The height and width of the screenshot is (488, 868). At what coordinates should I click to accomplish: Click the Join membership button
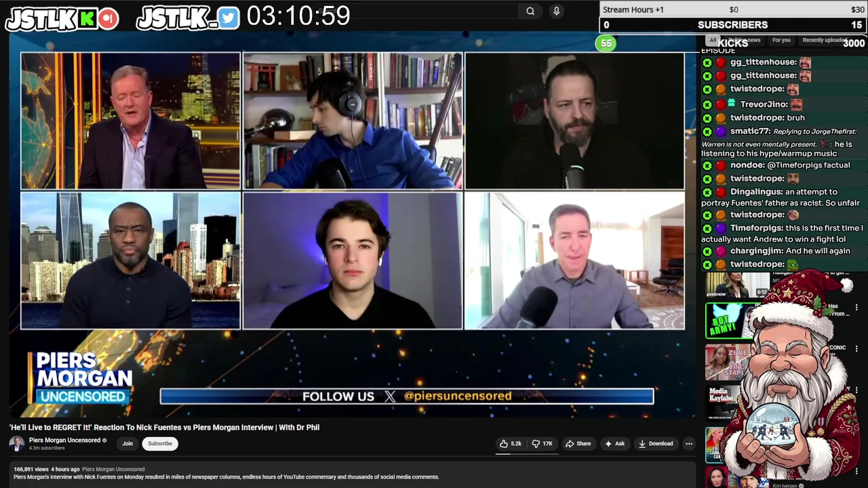(127, 443)
